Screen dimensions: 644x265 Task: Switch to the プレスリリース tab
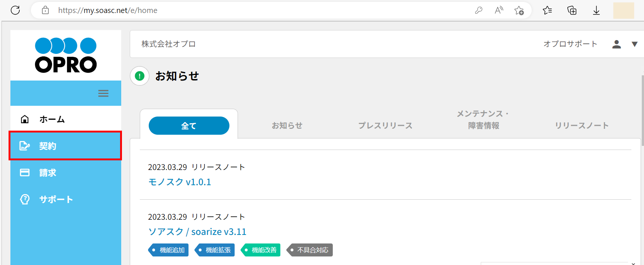click(385, 126)
